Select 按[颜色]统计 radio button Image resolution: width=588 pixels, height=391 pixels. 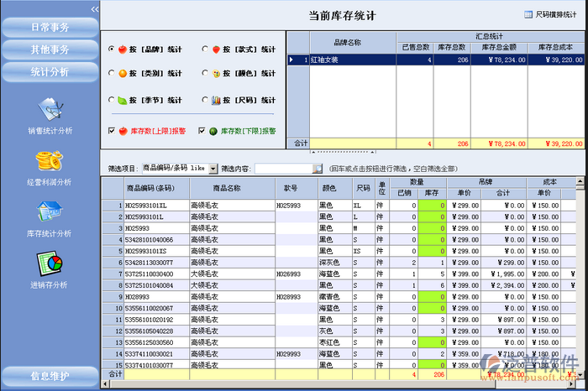coord(205,74)
